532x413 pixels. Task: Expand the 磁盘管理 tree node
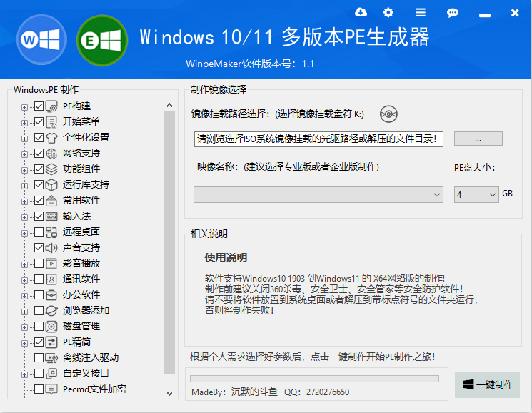[24, 327]
